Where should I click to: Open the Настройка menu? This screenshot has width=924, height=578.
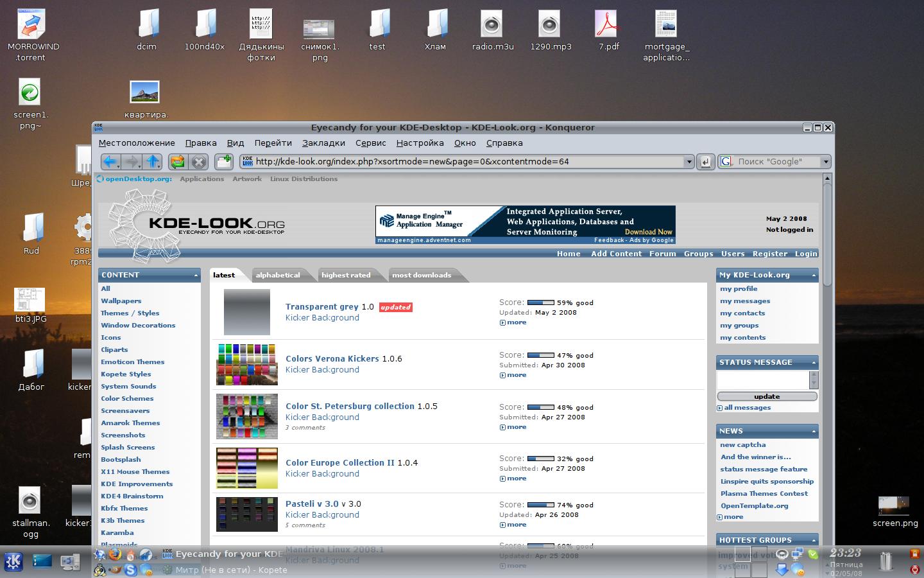(420, 143)
